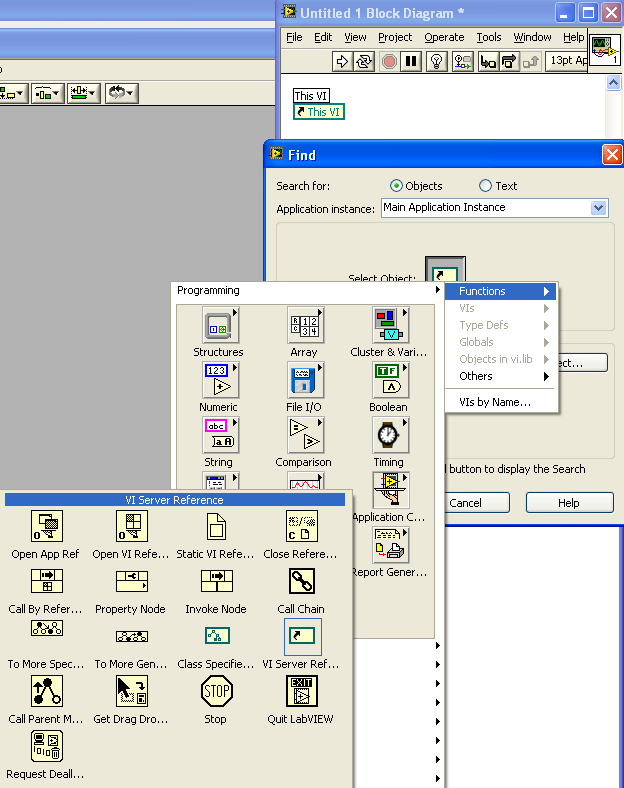Toggle Retain Wire Values button
The height and width of the screenshot is (788, 624).
click(462, 61)
